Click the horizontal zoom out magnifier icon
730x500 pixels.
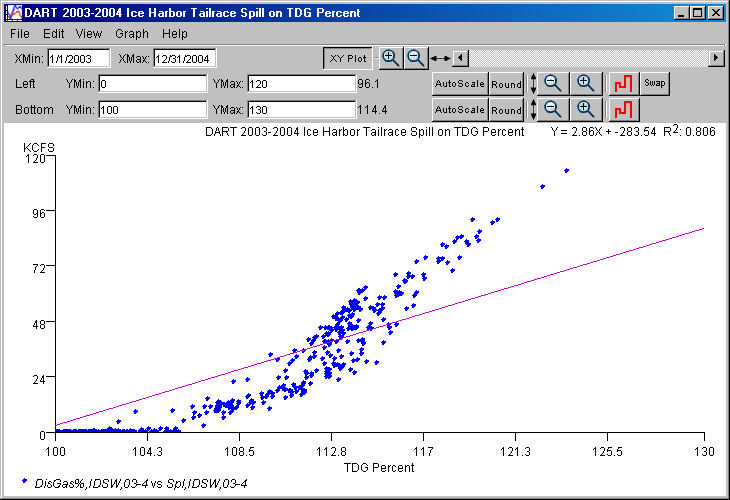click(415, 58)
